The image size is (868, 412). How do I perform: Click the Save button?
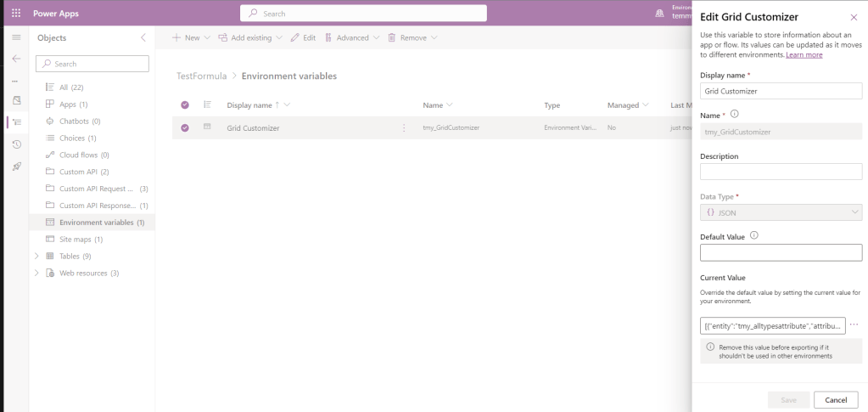788,400
